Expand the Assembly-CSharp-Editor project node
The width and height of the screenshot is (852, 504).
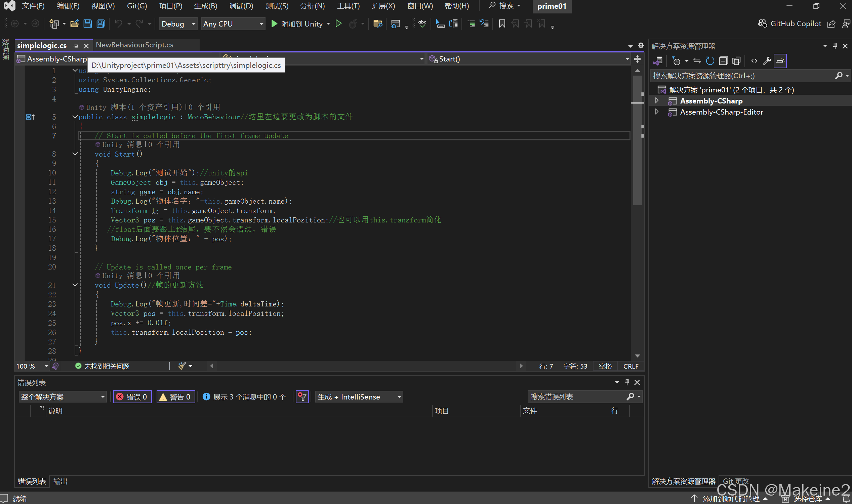tap(657, 112)
